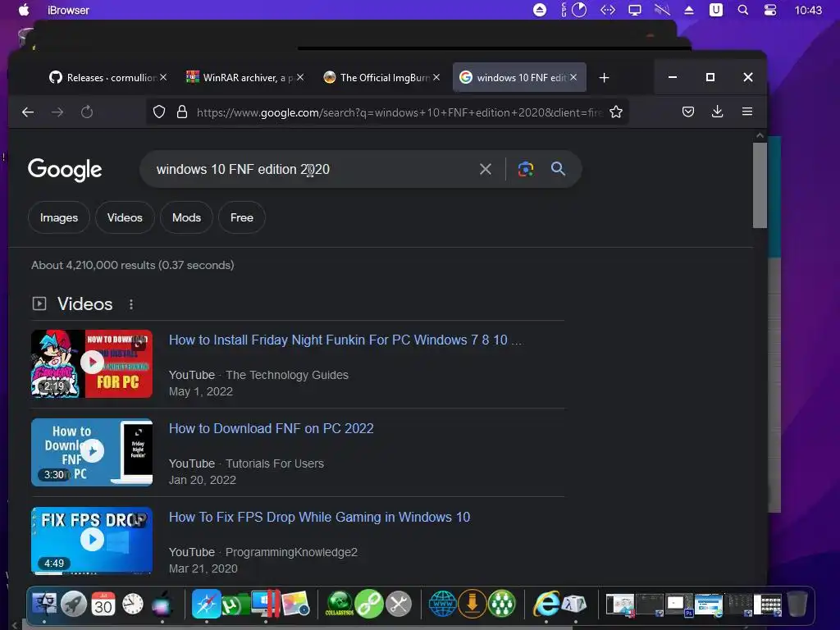The height and width of the screenshot is (630, 840).
Task: Click the scrollbar up arrow
Action: coord(760,135)
